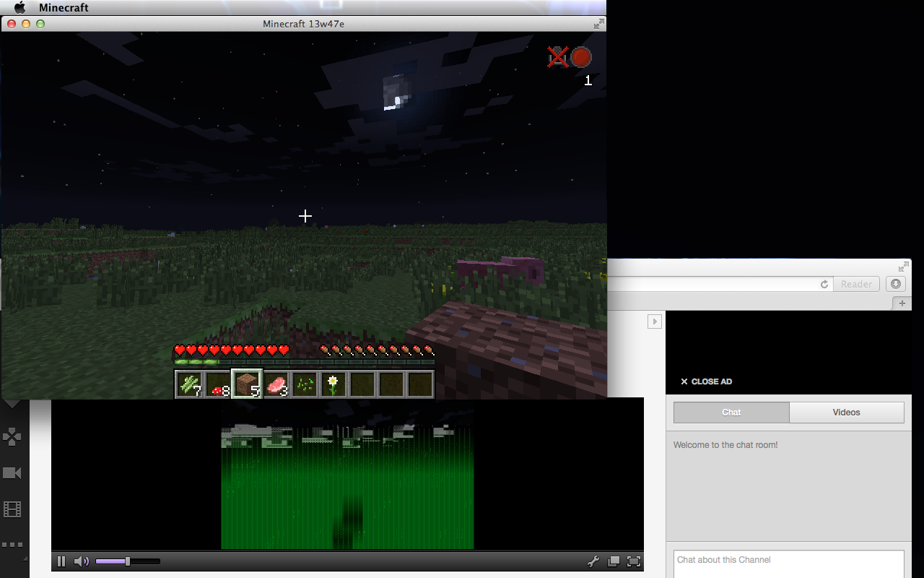Show browser downloads
The height and width of the screenshot is (578, 924).
coord(896,284)
